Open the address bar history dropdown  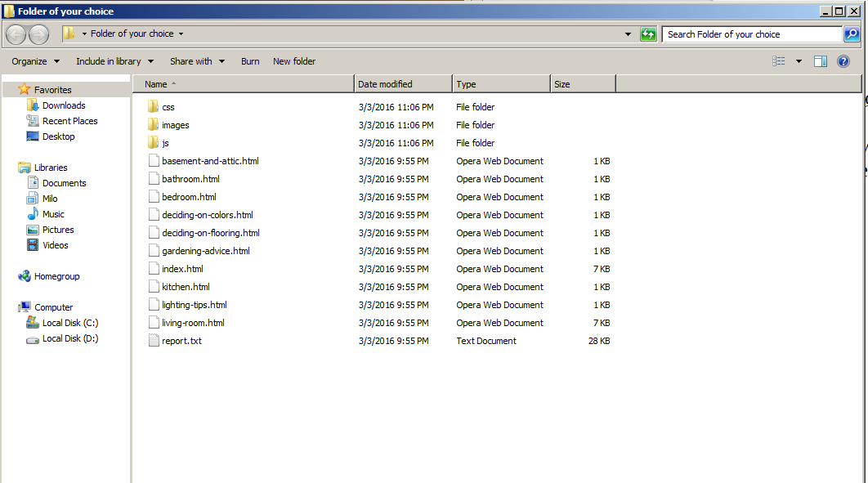(x=628, y=34)
